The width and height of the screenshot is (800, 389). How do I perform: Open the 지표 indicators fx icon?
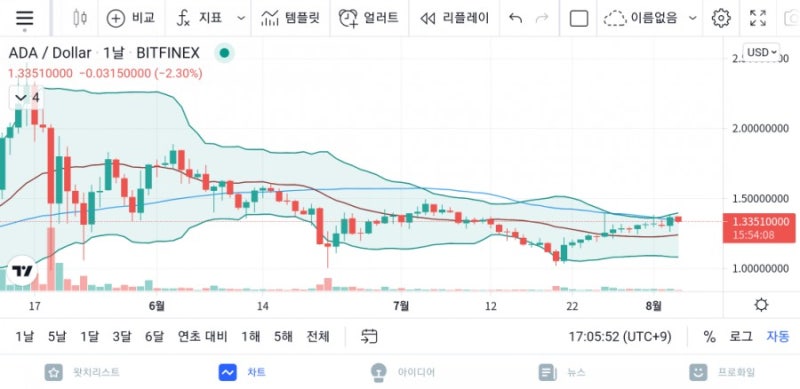tap(184, 18)
